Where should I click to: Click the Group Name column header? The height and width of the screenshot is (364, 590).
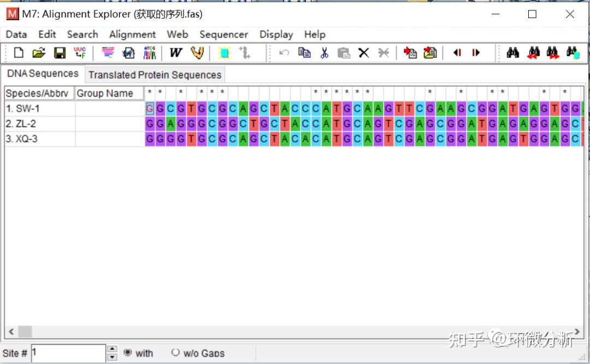(109, 93)
